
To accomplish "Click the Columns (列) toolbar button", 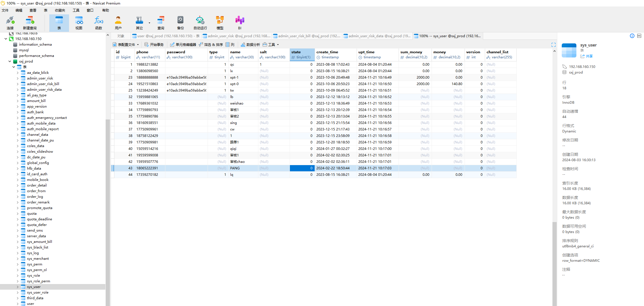I will pos(230,45).
